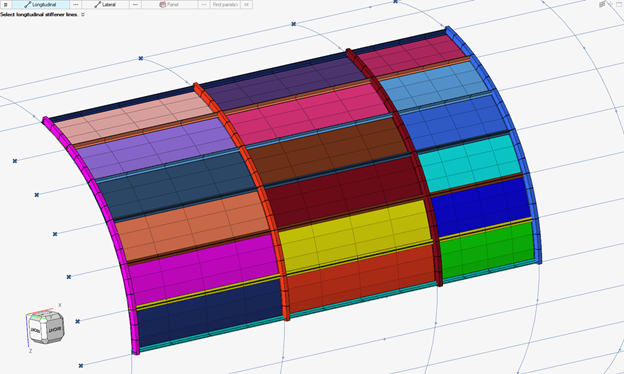The width and height of the screenshot is (624, 374).
Task: Select the Longitudinal stiffener selector
Action: coord(41,4)
